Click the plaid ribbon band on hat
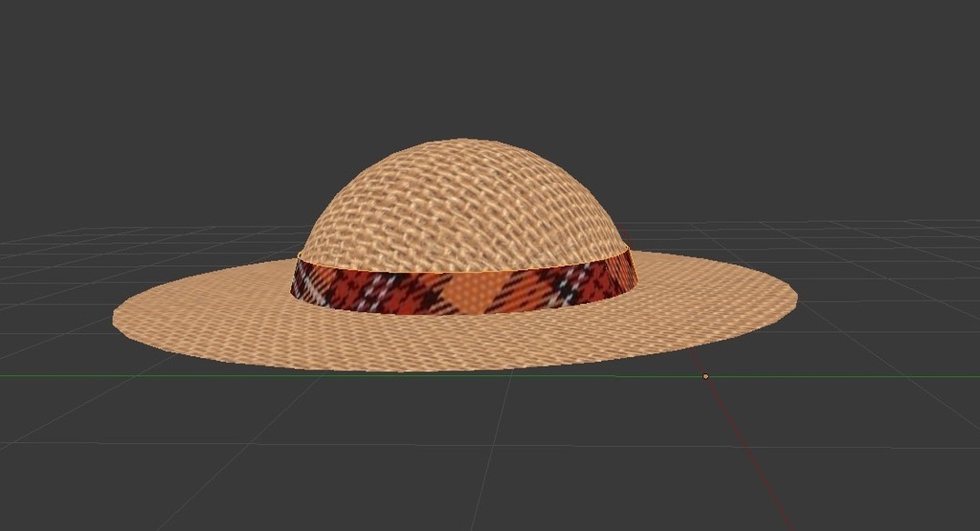This screenshot has height=531, width=980. [383, 289]
